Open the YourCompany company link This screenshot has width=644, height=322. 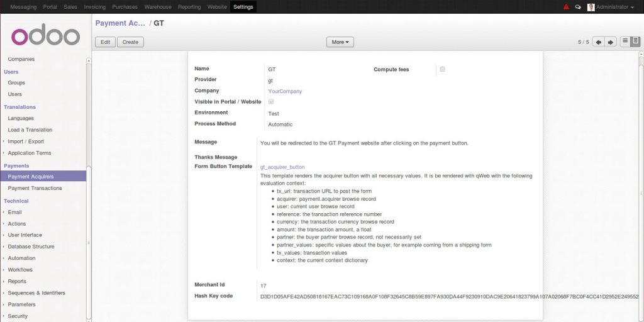(x=285, y=91)
